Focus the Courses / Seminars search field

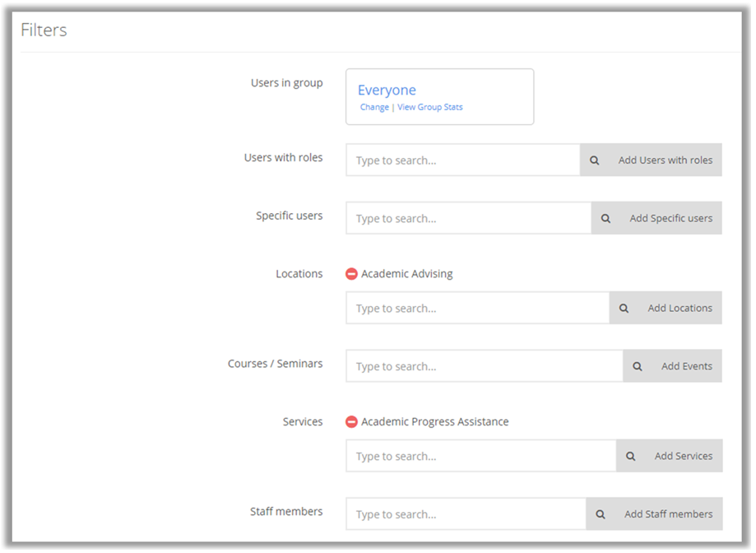coord(485,366)
